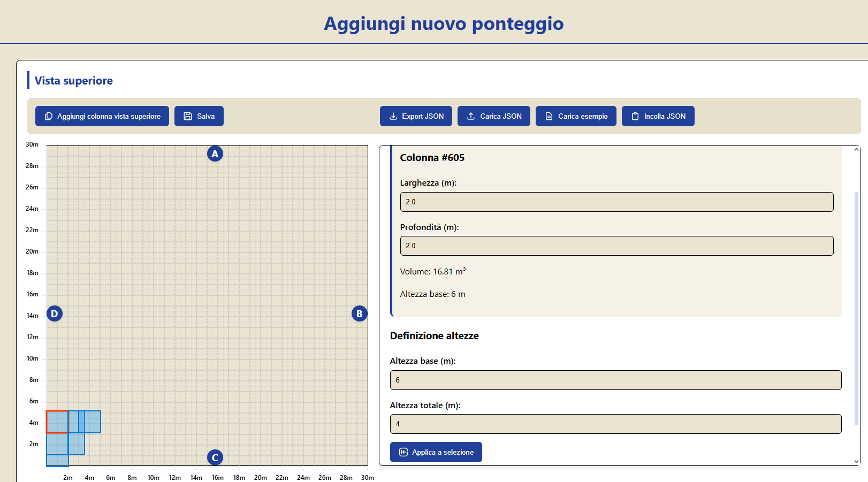Image resolution: width=868 pixels, height=482 pixels.
Task: Click into the Altezza totale (m) field
Action: pos(615,424)
